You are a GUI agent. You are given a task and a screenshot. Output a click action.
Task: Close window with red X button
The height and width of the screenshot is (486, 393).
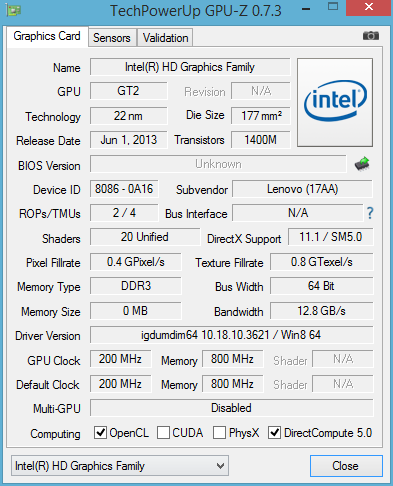click(x=368, y=7)
